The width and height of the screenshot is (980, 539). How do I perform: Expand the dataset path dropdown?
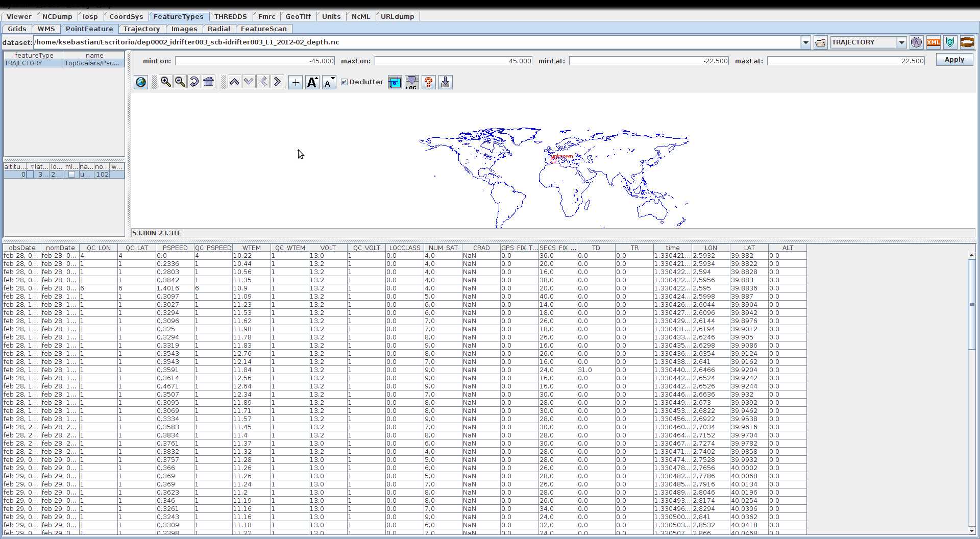[806, 42]
